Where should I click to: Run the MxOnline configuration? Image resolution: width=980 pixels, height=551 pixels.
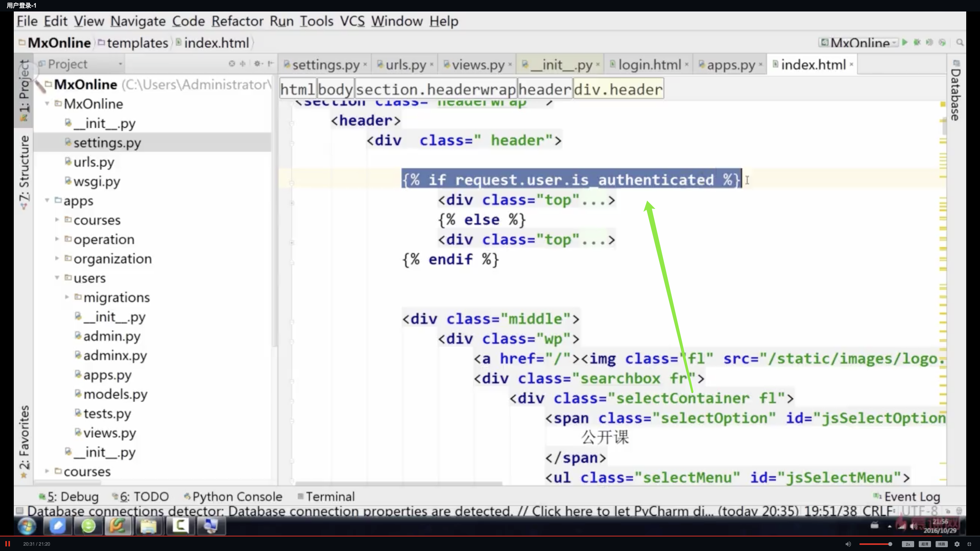coord(905,42)
